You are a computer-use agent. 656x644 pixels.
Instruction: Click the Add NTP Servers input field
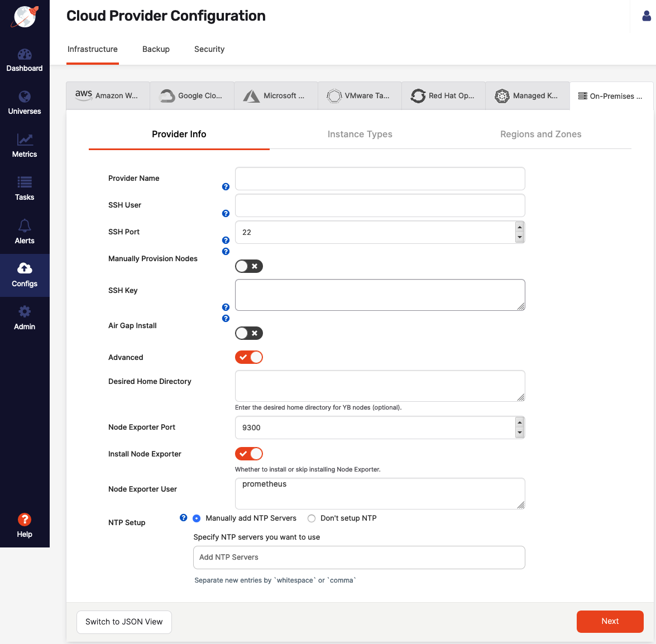359,558
